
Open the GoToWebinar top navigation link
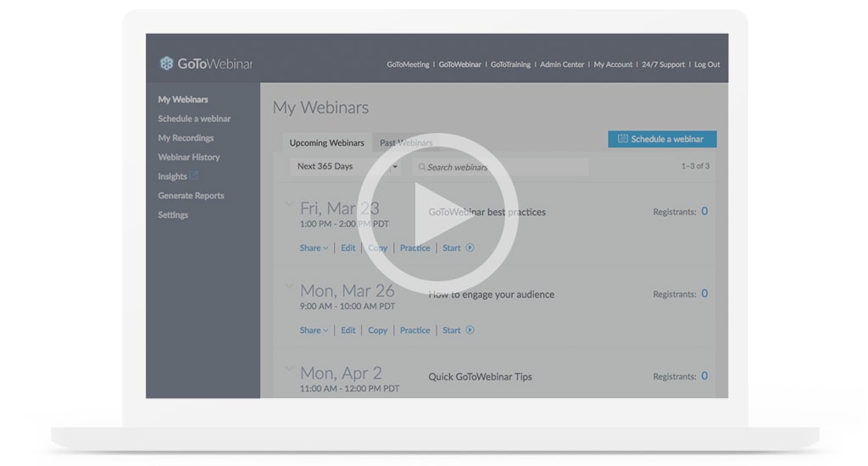(459, 64)
